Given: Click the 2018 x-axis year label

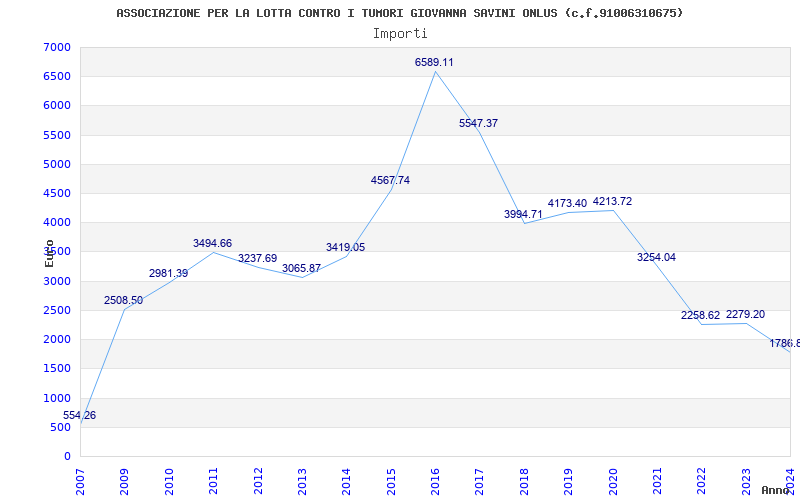Looking at the screenshot, I should (524, 481).
